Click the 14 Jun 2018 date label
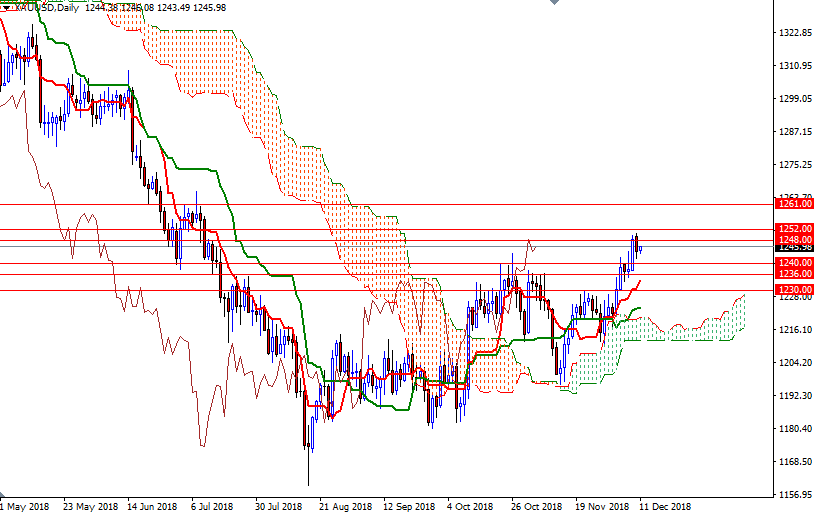 click(x=153, y=507)
